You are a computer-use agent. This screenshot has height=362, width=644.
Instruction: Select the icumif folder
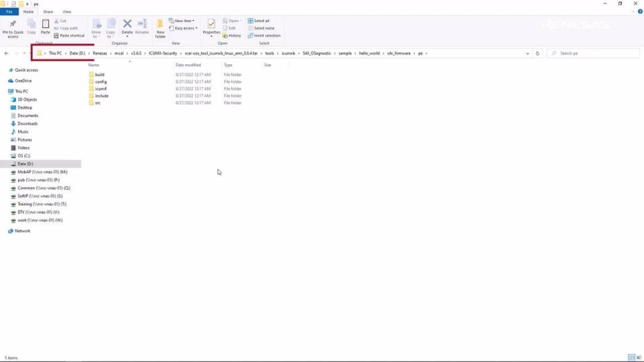(101, 88)
